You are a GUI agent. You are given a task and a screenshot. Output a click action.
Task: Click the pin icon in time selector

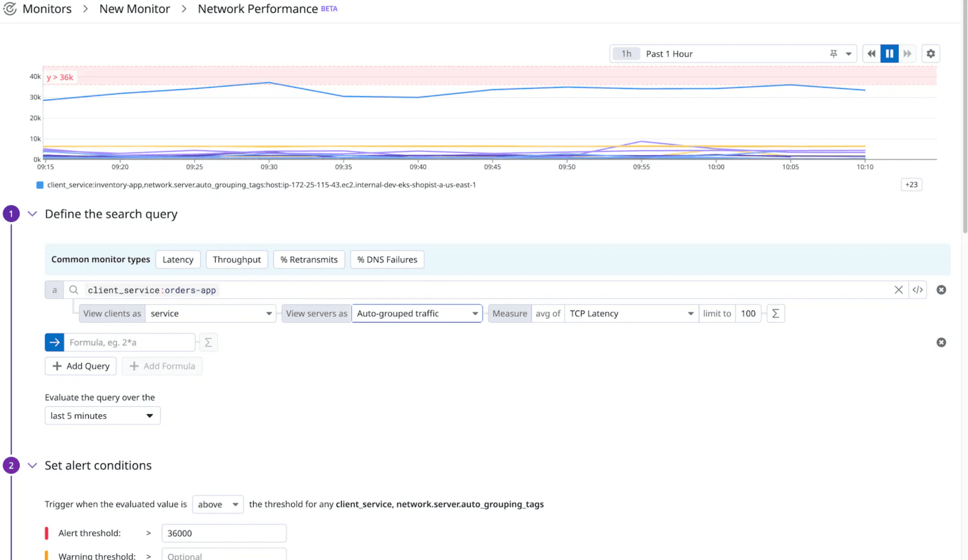[x=833, y=54]
